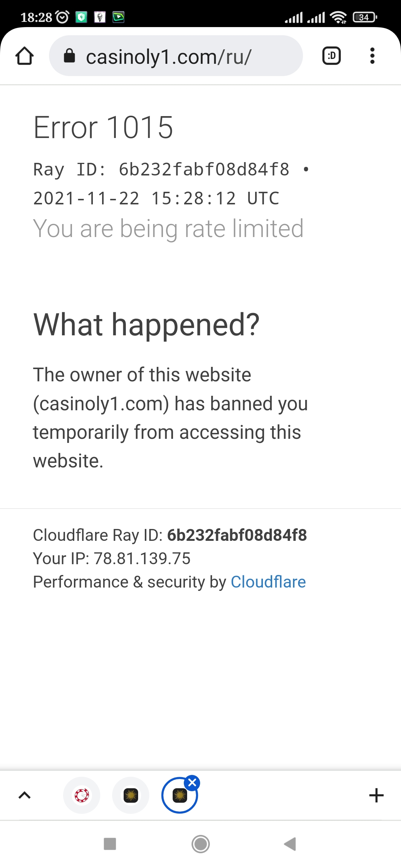Image resolution: width=401 pixels, height=868 pixels.
Task: Tap the alarm clock status icon
Action: click(x=62, y=17)
